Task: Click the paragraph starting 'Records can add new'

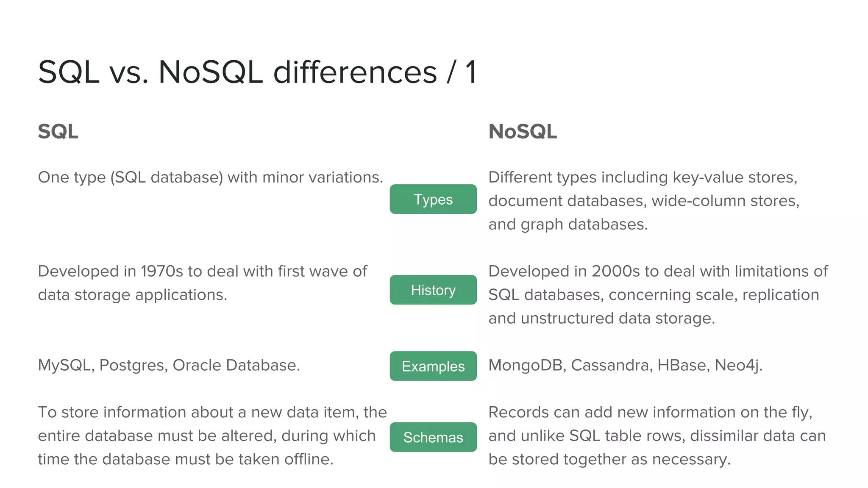Action: 657,435
